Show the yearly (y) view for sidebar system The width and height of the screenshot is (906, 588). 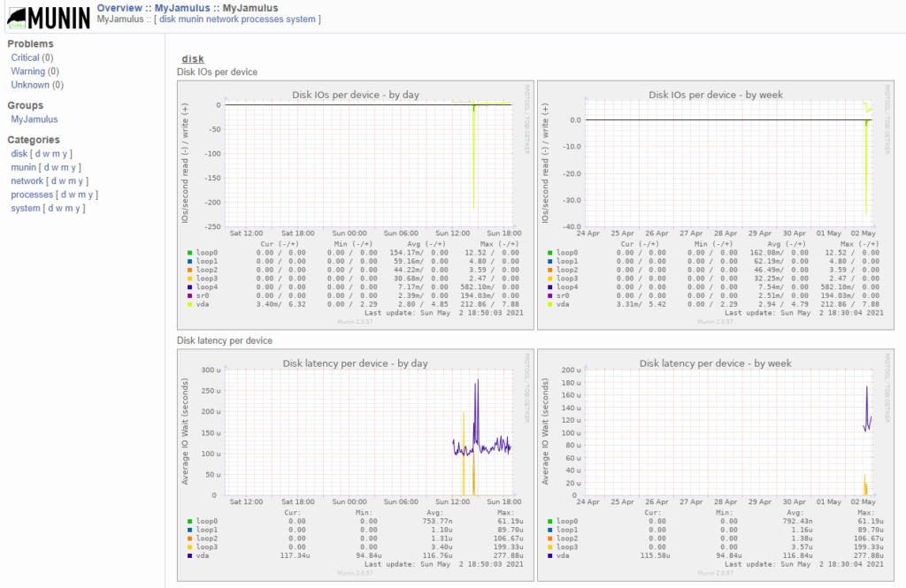(x=78, y=208)
